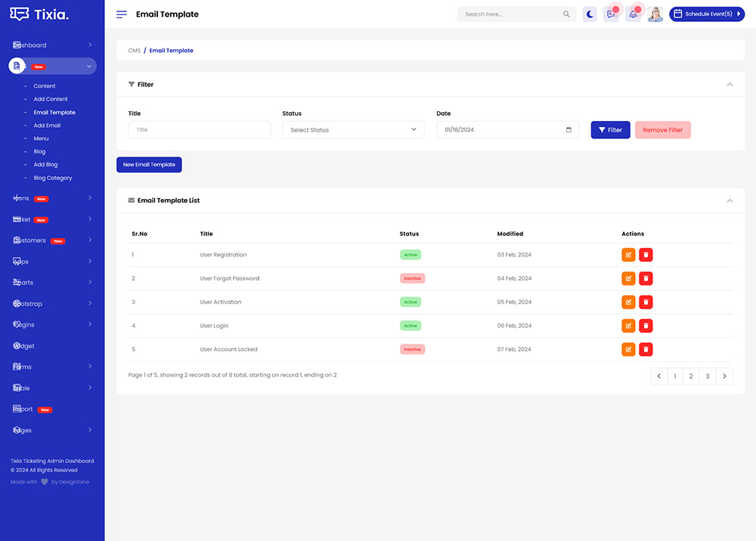Viewport: 756px width, 541px height.
Task: Edit the User Registration template
Action: [x=628, y=255]
